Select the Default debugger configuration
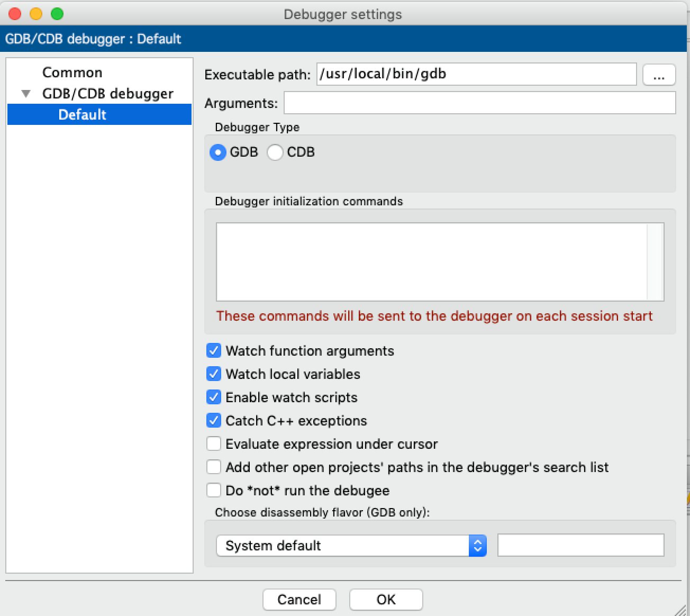690x616 pixels. [99, 114]
